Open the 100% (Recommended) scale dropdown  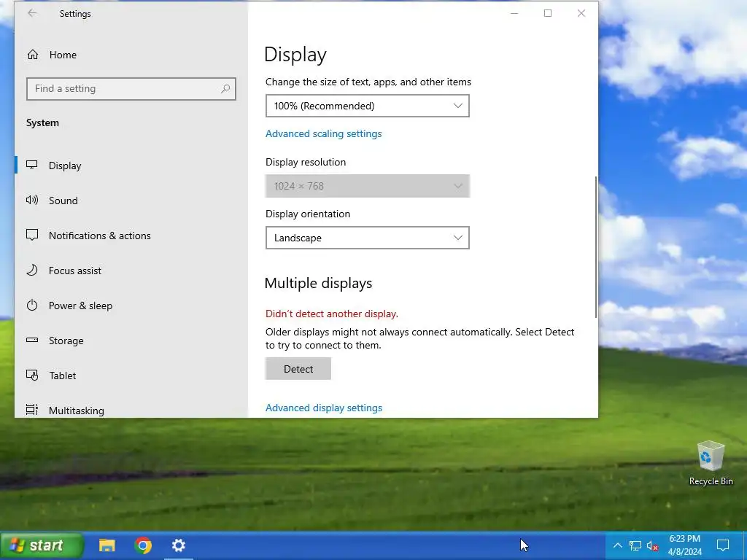click(368, 106)
